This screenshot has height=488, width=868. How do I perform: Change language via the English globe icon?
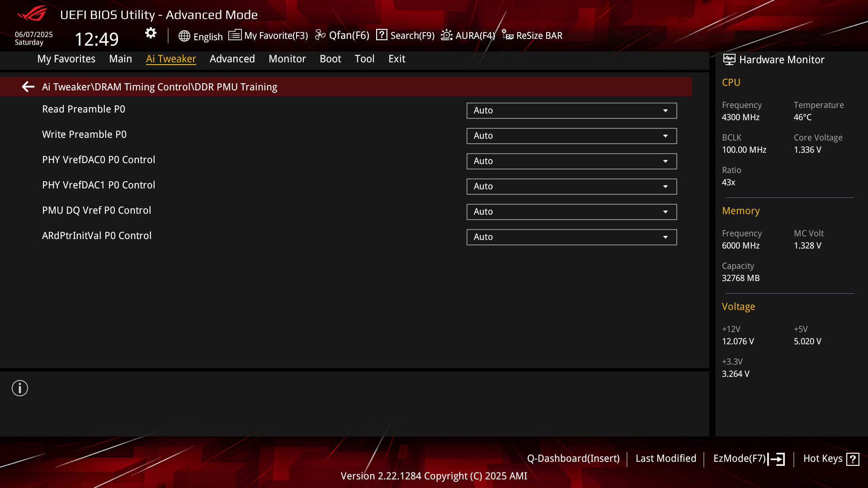point(184,36)
